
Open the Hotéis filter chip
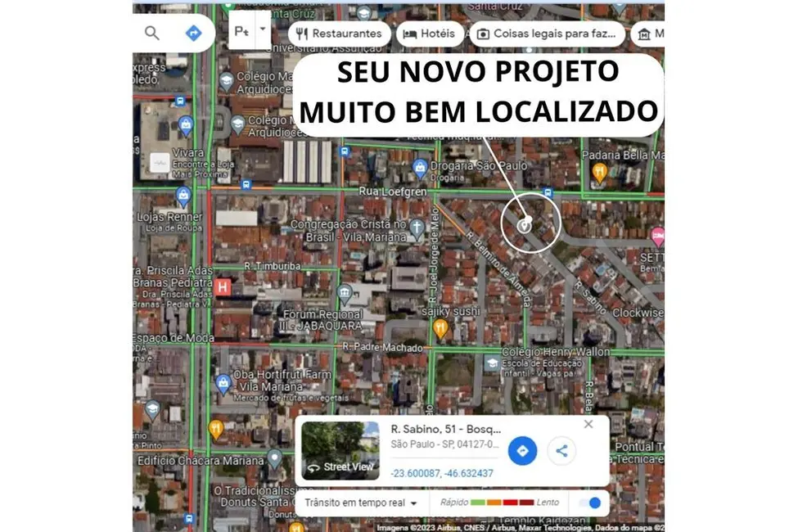coord(429,34)
